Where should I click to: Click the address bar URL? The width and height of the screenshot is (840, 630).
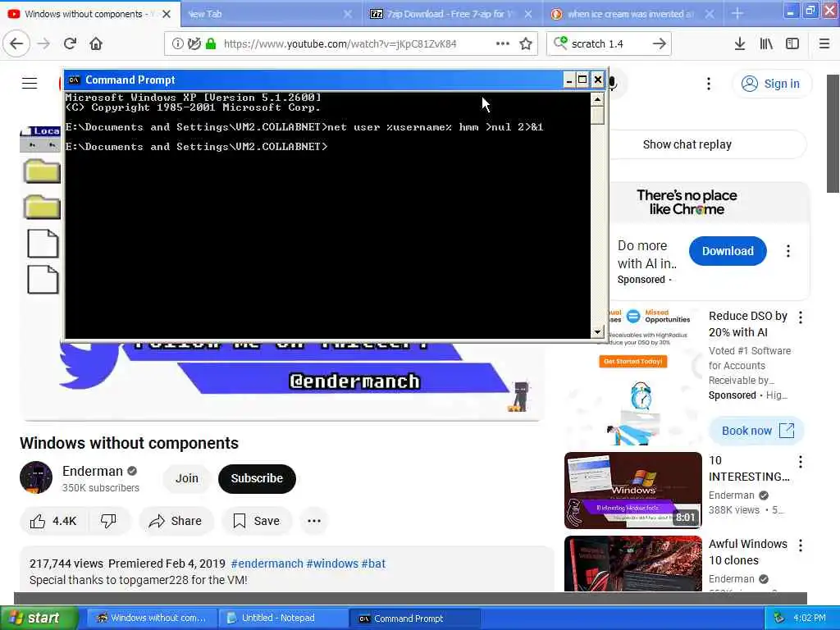[340, 44]
